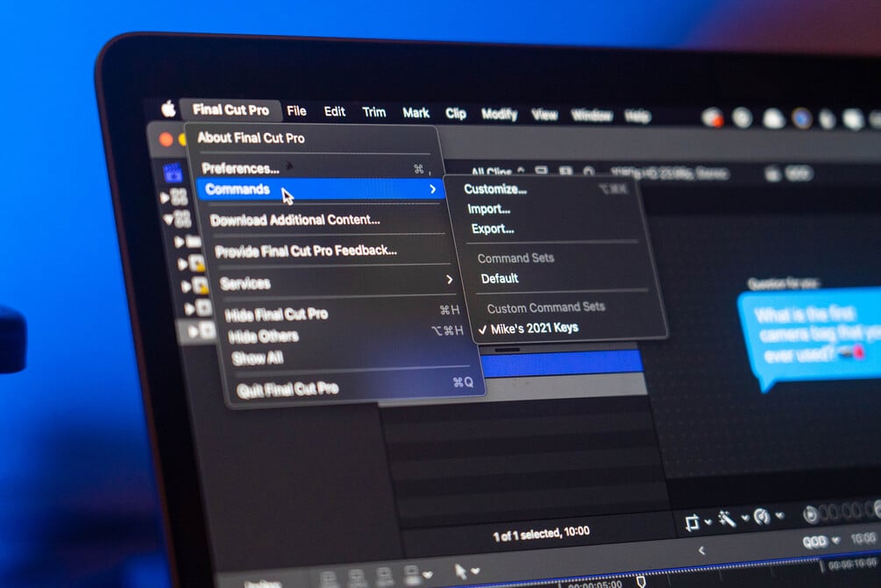Viewport: 881px width, 588px height.
Task: Click the 00:00:10:00 ruler timecode
Action: point(852,563)
